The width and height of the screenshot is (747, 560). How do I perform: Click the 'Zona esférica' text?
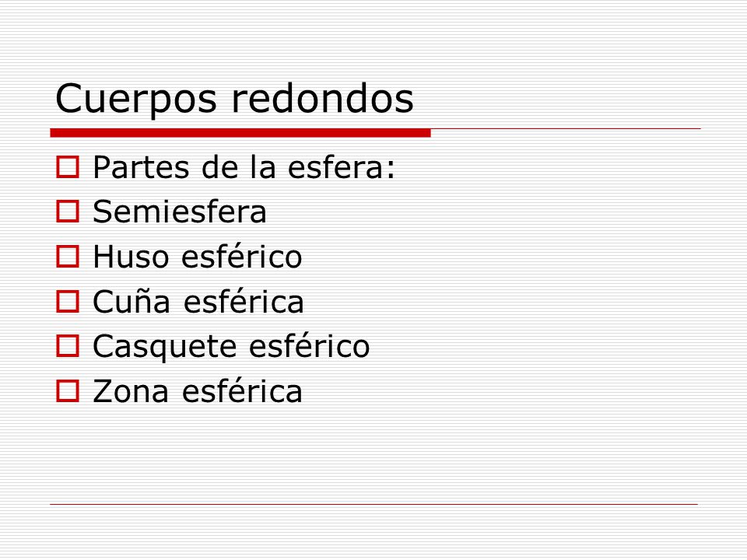tap(198, 391)
